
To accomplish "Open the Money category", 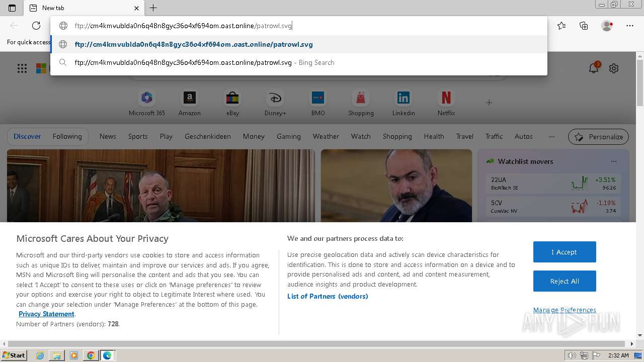I will point(254,136).
